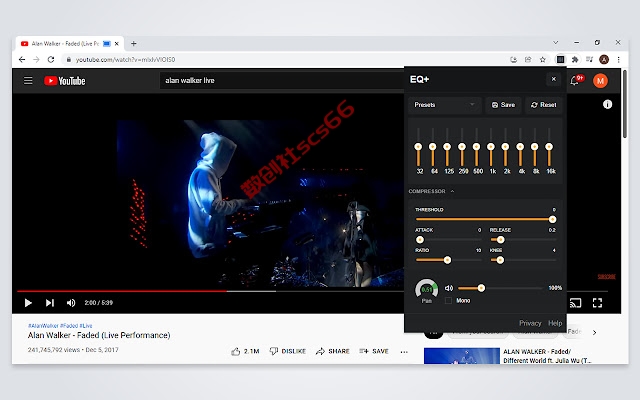Viewport: 640px width, 400px height.
Task: Play the YouTube video
Action: pyautogui.click(x=28, y=303)
